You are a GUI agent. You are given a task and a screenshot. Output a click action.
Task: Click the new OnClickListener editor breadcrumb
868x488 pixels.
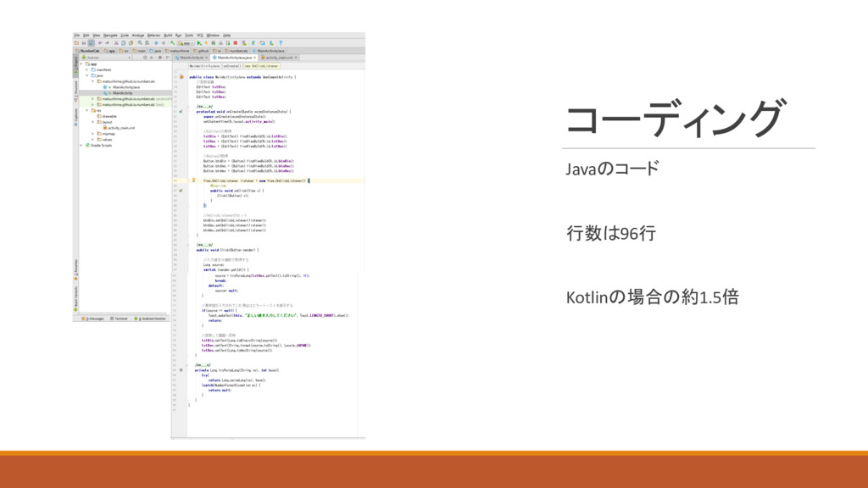pos(261,66)
